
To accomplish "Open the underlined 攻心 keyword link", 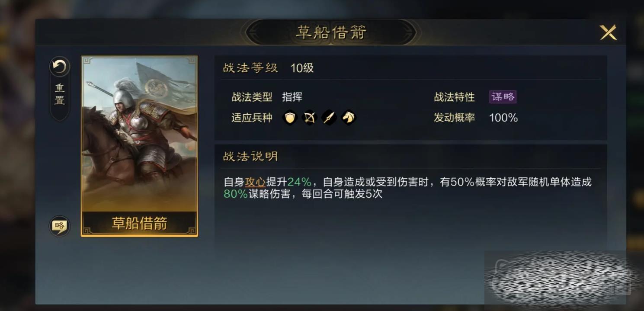I will (255, 182).
